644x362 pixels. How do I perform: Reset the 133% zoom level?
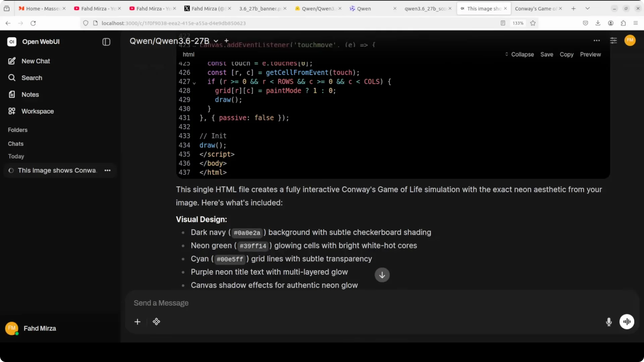point(518,23)
